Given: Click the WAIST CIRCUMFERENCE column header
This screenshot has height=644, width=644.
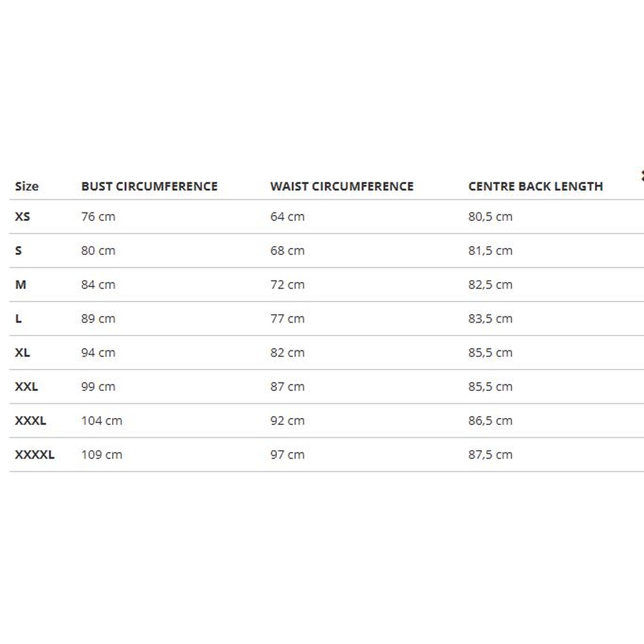Looking at the screenshot, I should (x=341, y=187).
